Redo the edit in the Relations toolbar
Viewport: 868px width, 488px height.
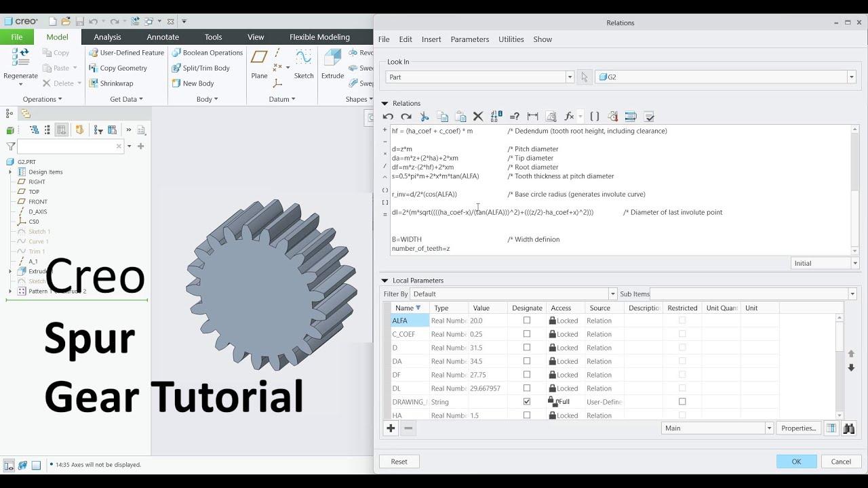[x=406, y=117]
